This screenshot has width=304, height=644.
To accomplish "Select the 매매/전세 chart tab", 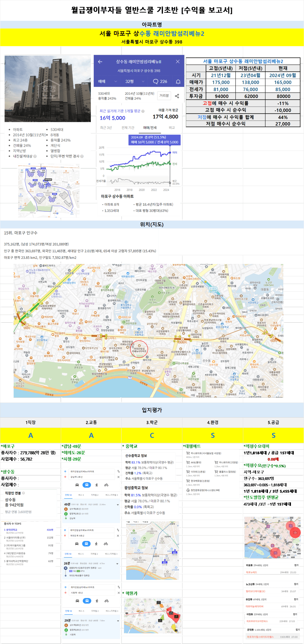I will pyautogui.click(x=150, y=128).
